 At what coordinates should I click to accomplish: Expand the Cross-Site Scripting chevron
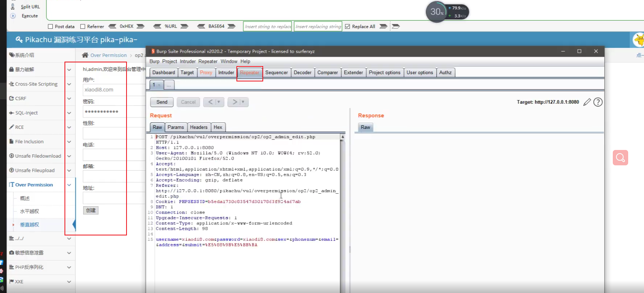(69, 84)
